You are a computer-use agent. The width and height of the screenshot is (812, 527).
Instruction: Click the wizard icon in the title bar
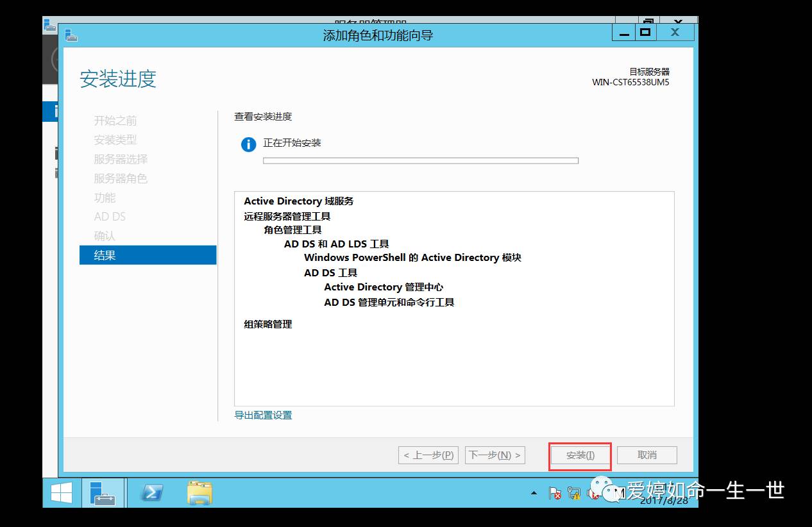tap(71, 35)
